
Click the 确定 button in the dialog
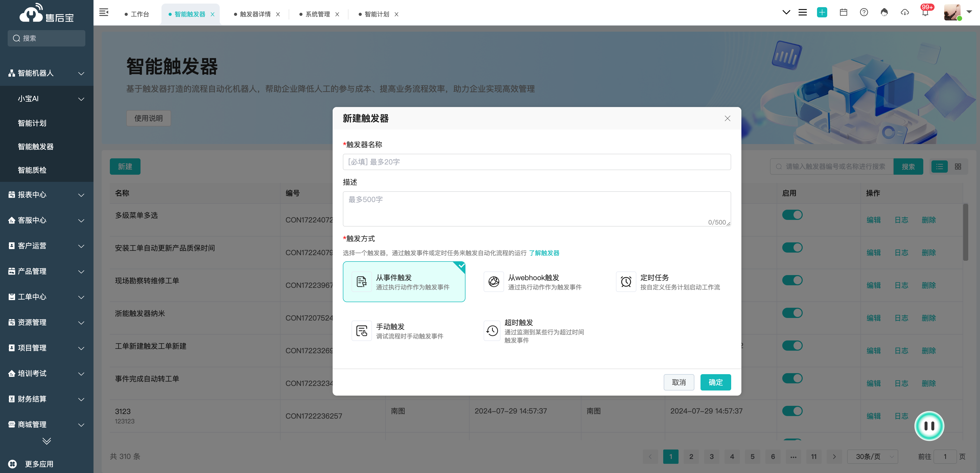click(716, 383)
